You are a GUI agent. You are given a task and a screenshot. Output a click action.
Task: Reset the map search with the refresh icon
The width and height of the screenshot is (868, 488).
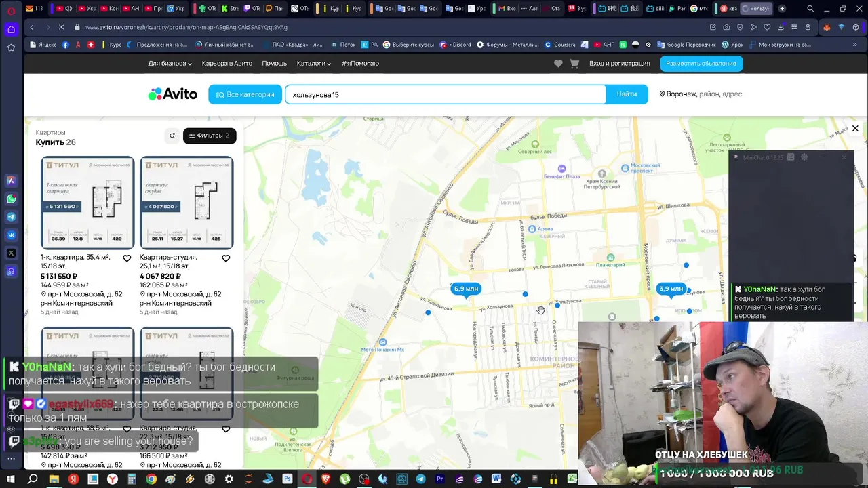(172, 136)
